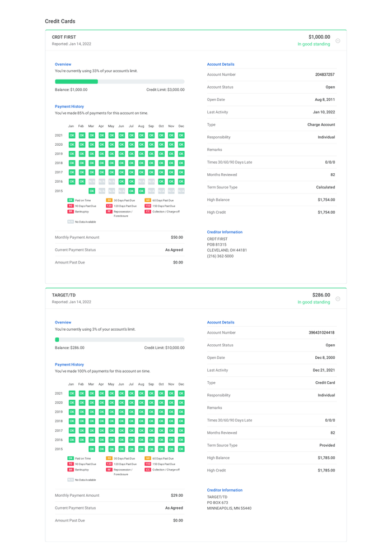Click Bankruptcy BR legend badge, TARGET/TD
The image size is (392, 555).
click(71, 470)
